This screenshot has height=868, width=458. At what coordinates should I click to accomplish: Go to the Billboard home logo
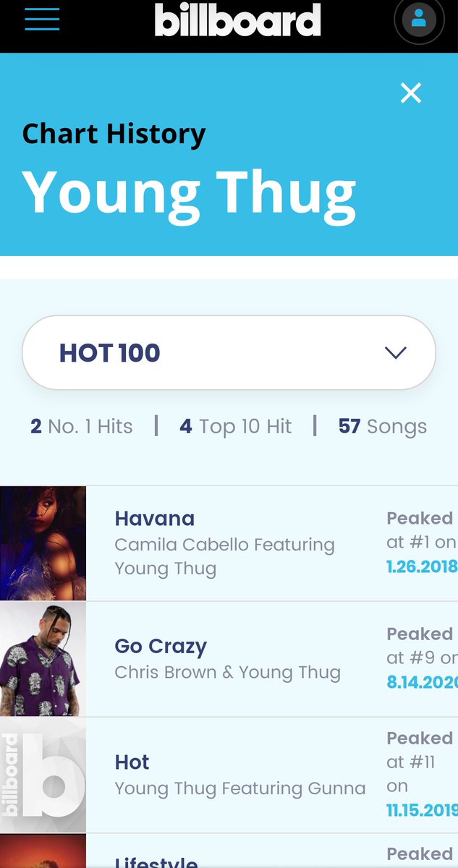point(237,20)
